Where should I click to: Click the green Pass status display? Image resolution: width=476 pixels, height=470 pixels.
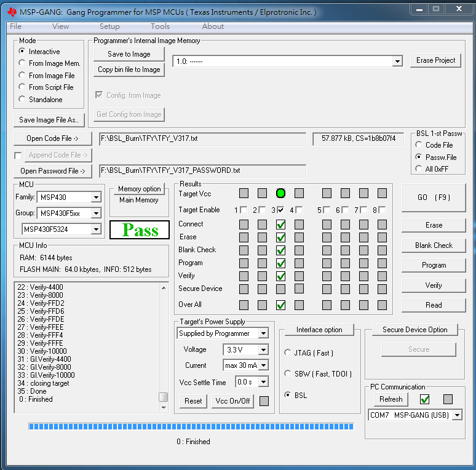click(140, 230)
